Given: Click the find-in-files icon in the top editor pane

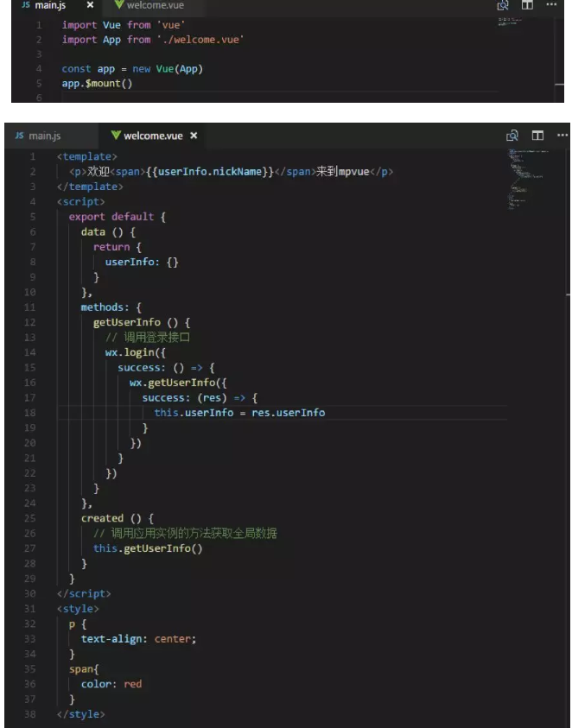Looking at the screenshot, I should coord(504,6).
